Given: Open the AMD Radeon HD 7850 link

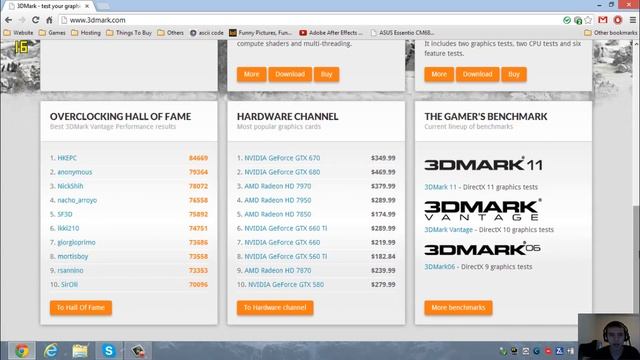Looking at the screenshot, I should (278, 214).
